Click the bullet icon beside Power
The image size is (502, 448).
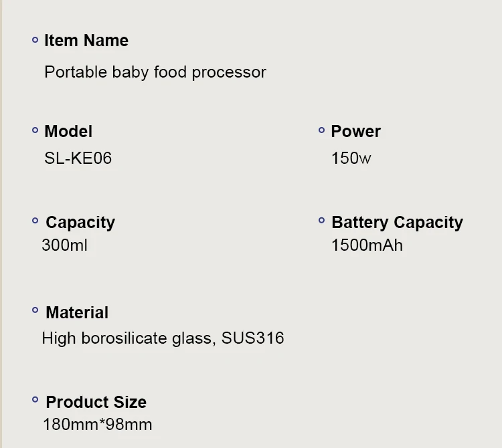coord(322,130)
